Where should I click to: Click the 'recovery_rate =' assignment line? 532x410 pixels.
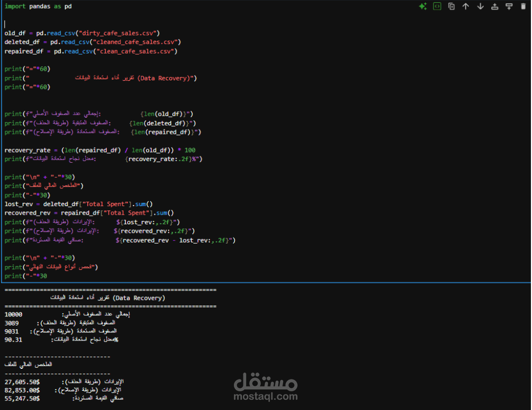100,150
